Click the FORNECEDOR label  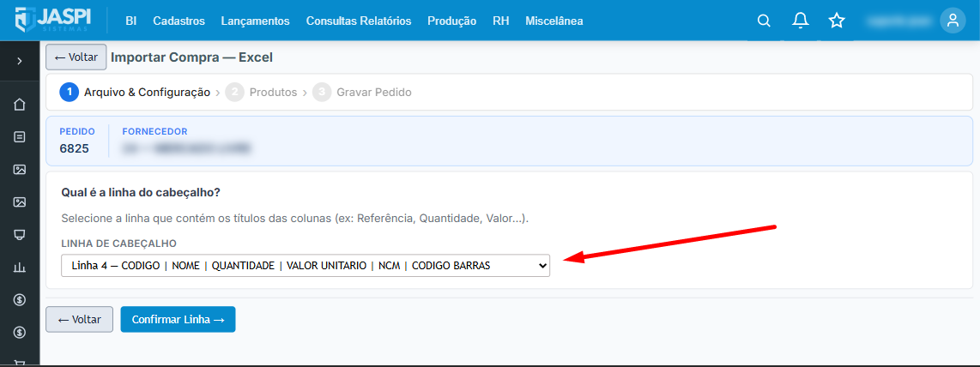coord(155,132)
